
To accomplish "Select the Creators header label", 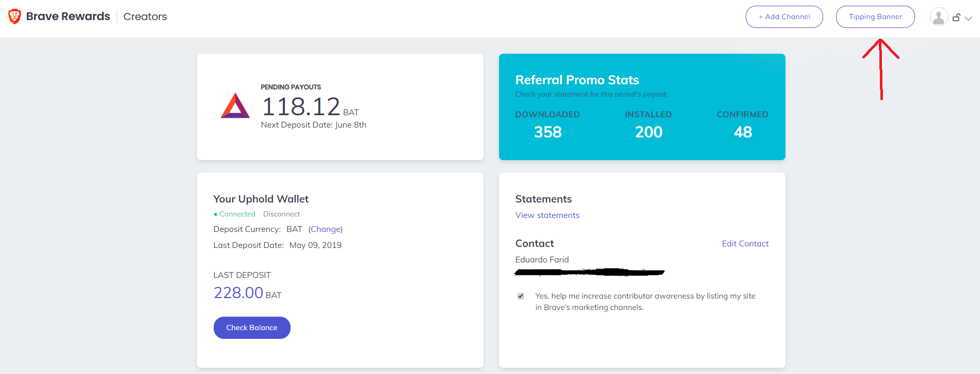I will click(x=145, y=17).
